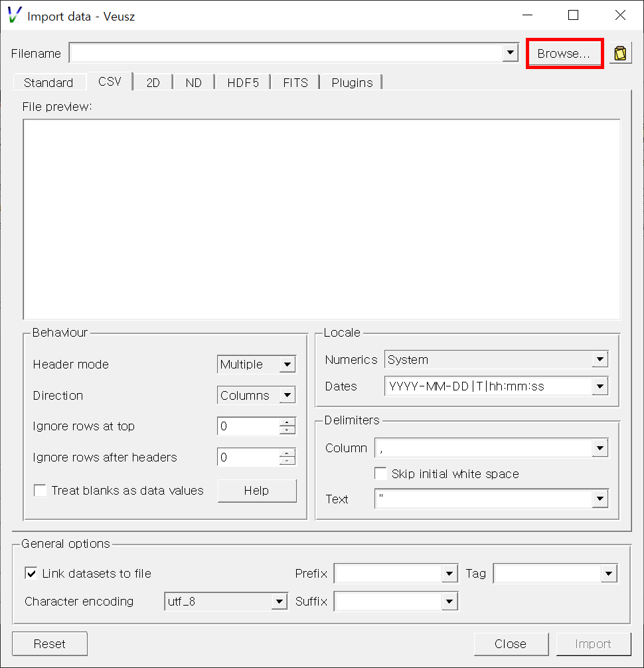Increase Ignore rows at top value

(287, 422)
